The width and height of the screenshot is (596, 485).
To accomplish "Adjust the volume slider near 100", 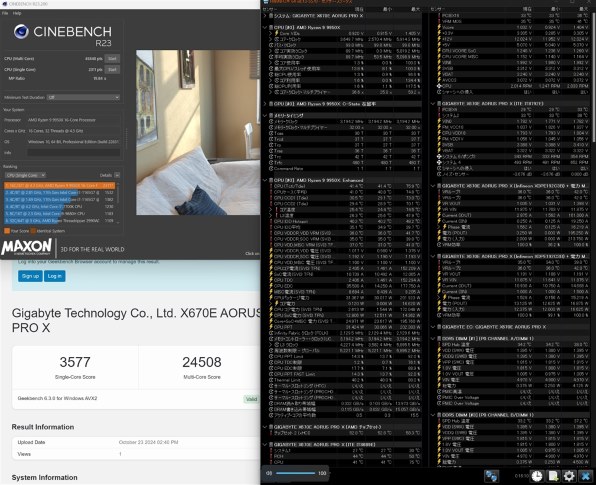I will pos(296,473).
